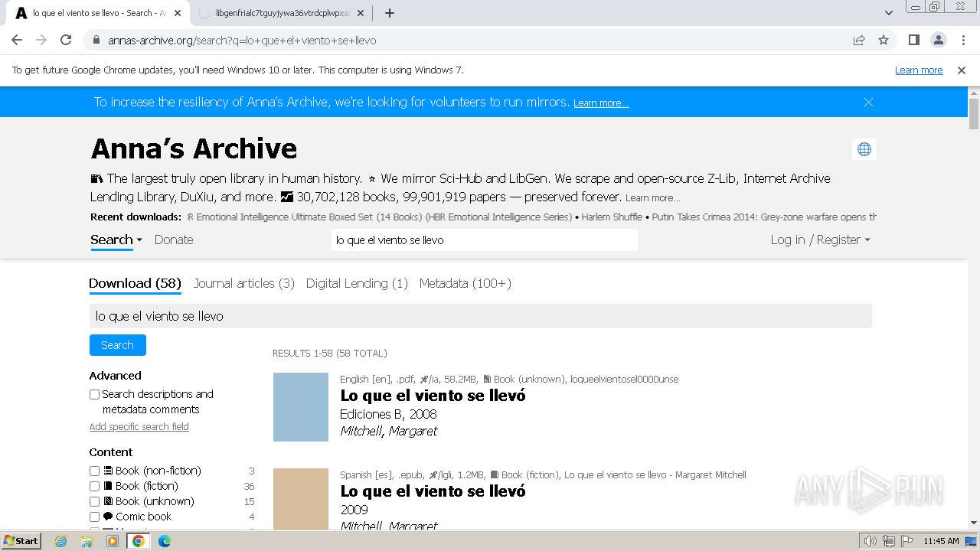
Task: Expand Log in / Register menu
Action: point(820,240)
